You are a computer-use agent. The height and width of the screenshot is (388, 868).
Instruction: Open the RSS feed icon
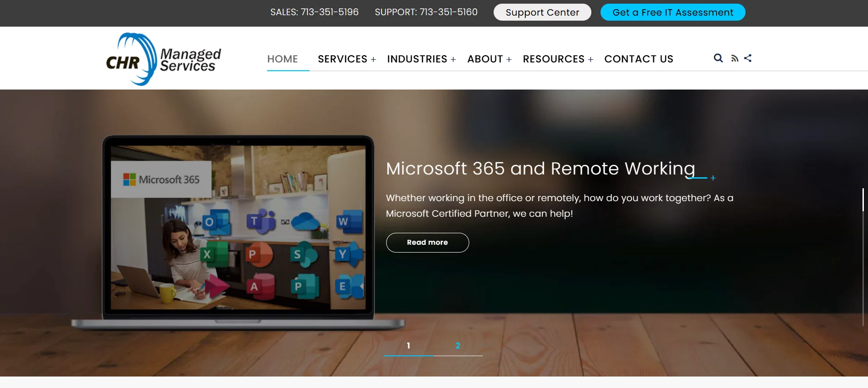tap(734, 58)
